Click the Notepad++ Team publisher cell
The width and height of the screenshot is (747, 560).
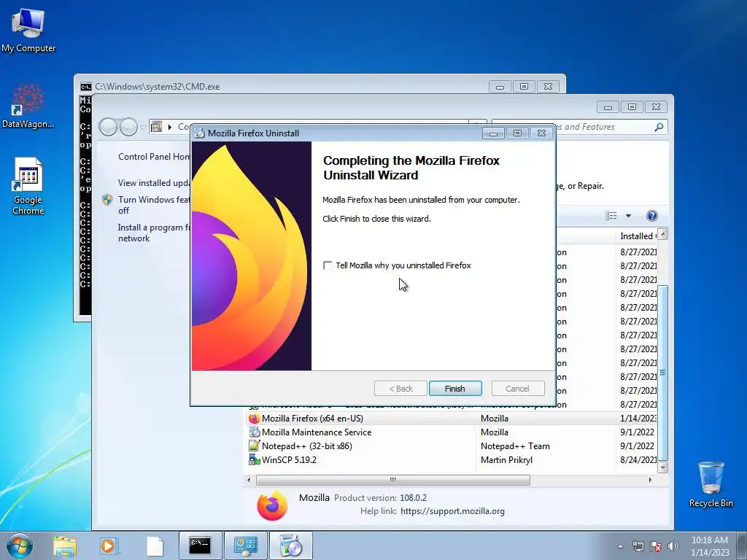point(515,446)
